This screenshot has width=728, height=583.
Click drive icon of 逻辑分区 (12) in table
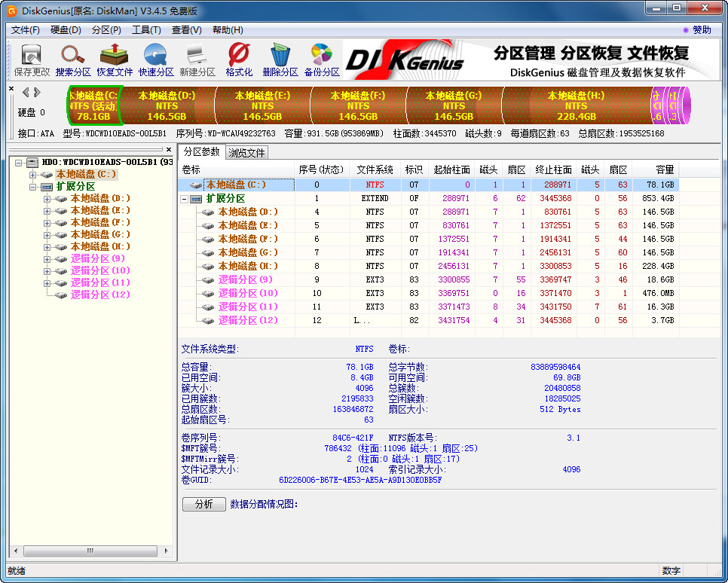click(x=208, y=320)
